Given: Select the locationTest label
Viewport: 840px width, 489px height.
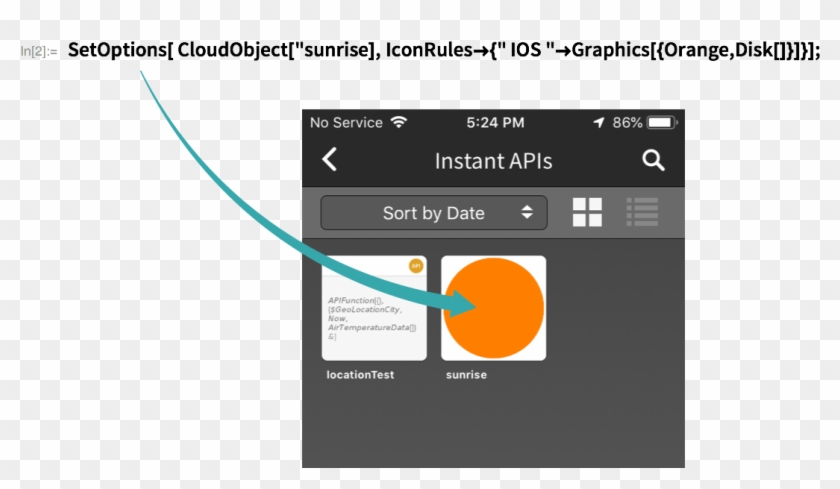Looking at the screenshot, I should coord(360,375).
